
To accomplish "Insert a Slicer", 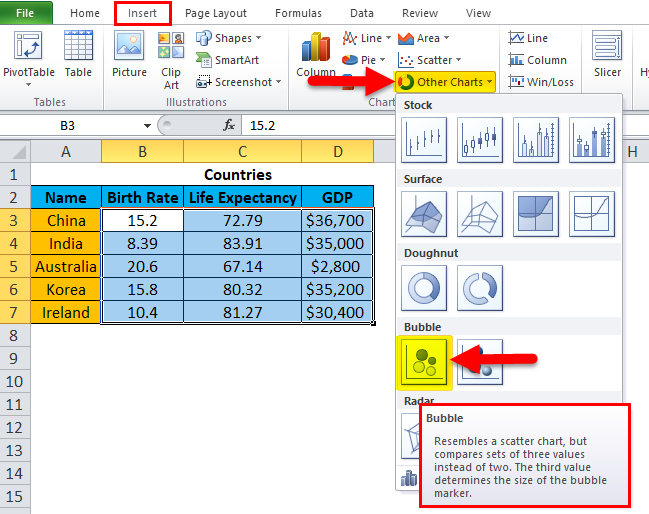I will (607, 54).
